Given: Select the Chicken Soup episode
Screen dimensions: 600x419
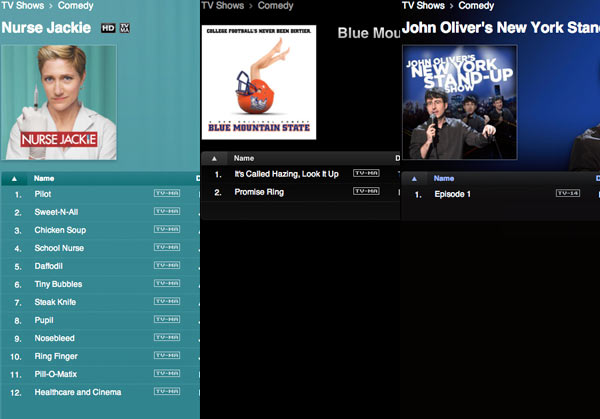Looking at the screenshot, I should coord(61,230).
